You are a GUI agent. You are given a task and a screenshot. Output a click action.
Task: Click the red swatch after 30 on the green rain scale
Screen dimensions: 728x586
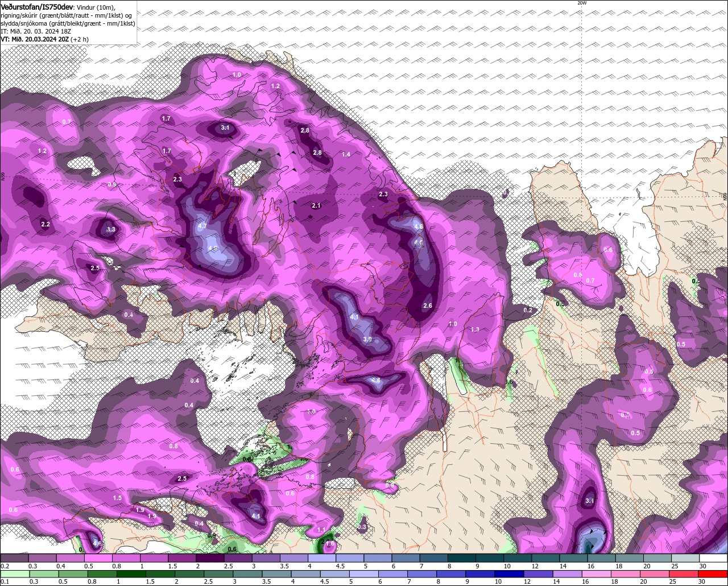[713, 574]
